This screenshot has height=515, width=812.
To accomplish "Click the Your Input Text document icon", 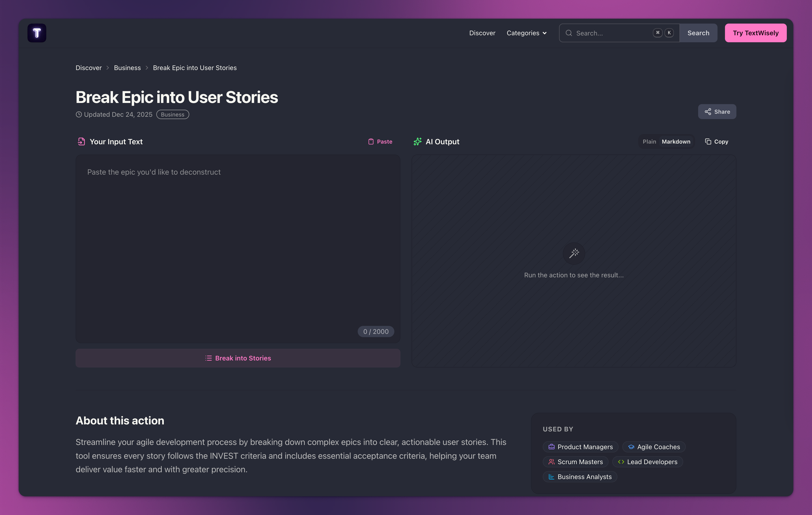I will (x=81, y=142).
